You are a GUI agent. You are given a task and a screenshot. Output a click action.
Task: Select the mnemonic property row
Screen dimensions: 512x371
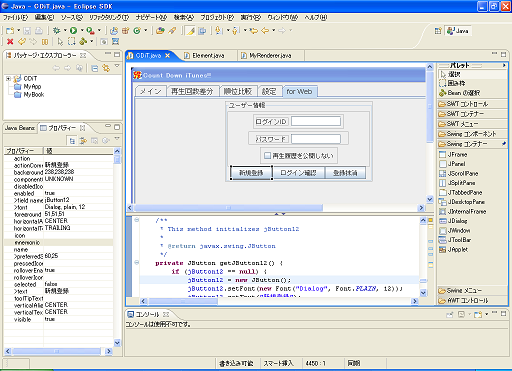coord(58,243)
